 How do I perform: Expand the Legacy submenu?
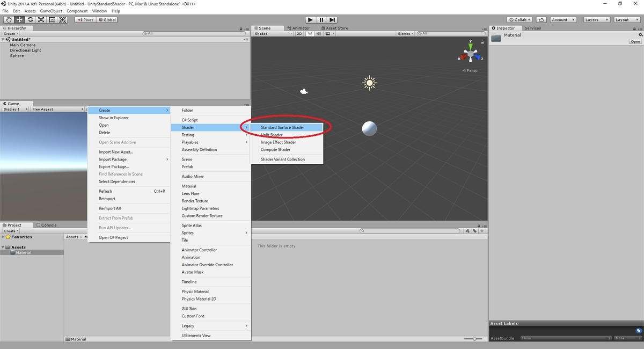[x=210, y=326]
